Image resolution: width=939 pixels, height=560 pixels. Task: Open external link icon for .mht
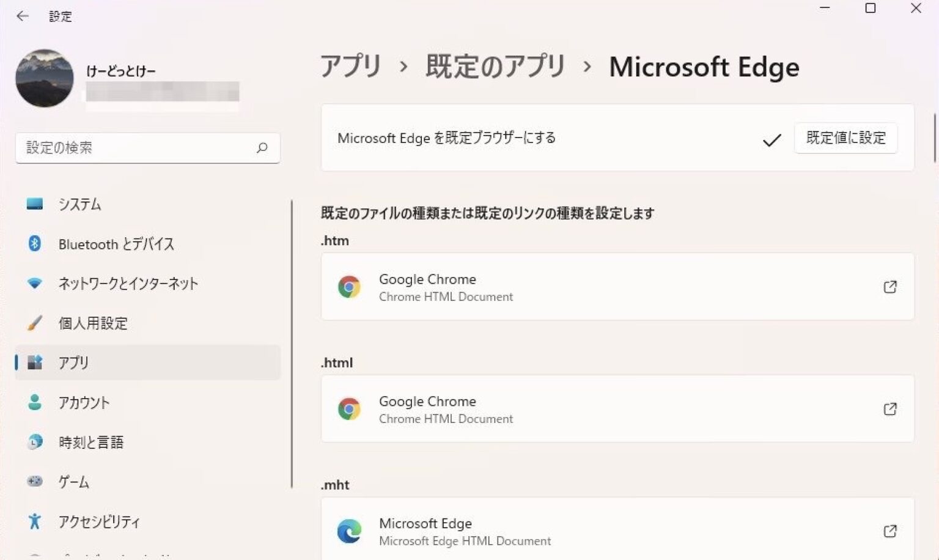[890, 531]
